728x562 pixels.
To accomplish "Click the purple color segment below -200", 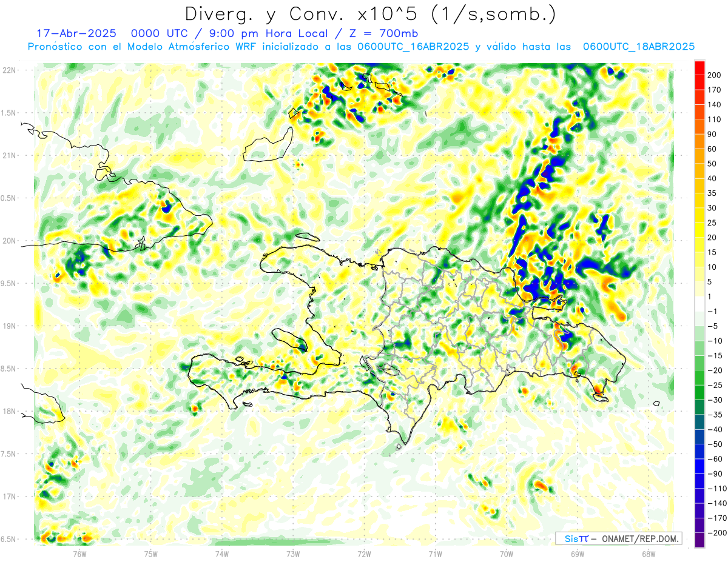I will [x=700, y=540].
